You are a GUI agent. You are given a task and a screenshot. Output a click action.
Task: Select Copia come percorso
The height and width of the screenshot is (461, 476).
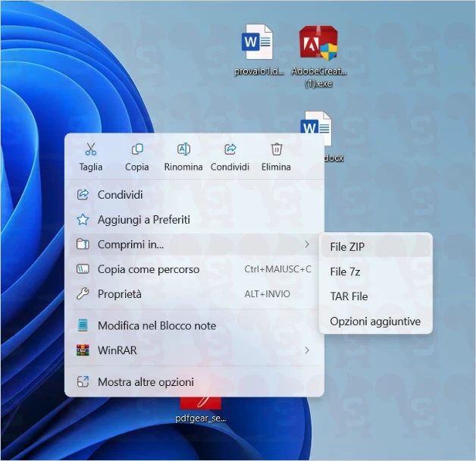(x=148, y=269)
